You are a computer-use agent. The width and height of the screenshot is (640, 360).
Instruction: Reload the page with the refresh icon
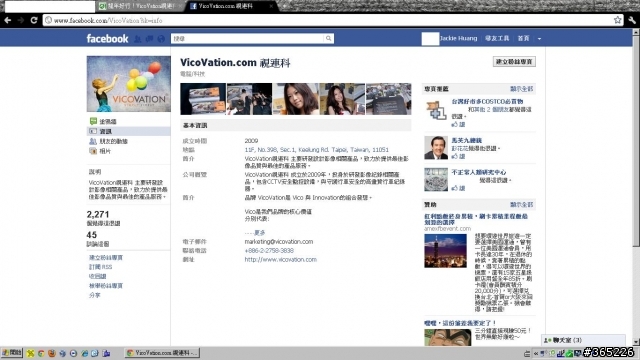(34, 20)
